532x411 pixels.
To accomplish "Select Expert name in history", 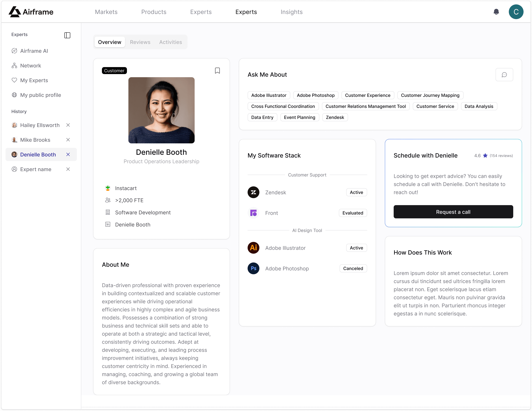I will point(31,169).
